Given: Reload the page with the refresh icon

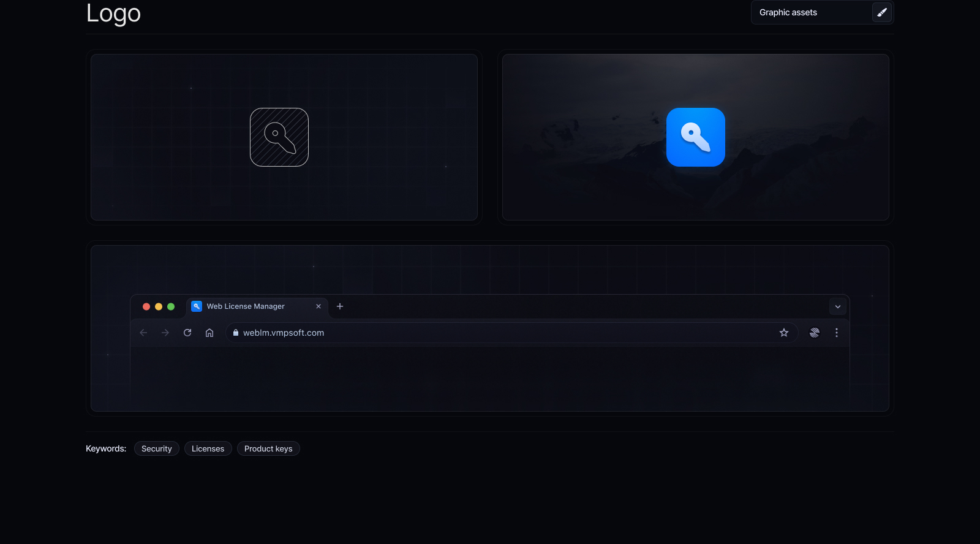Looking at the screenshot, I should 187,333.
